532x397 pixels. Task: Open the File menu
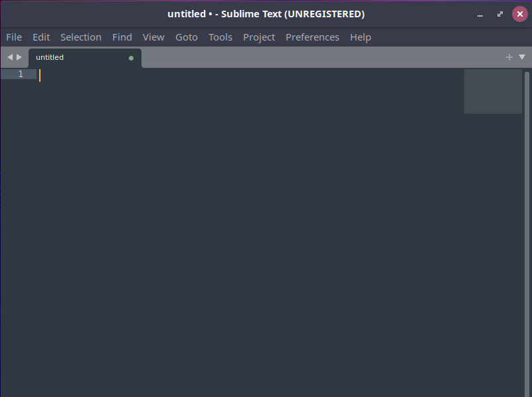pyautogui.click(x=14, y=37)
